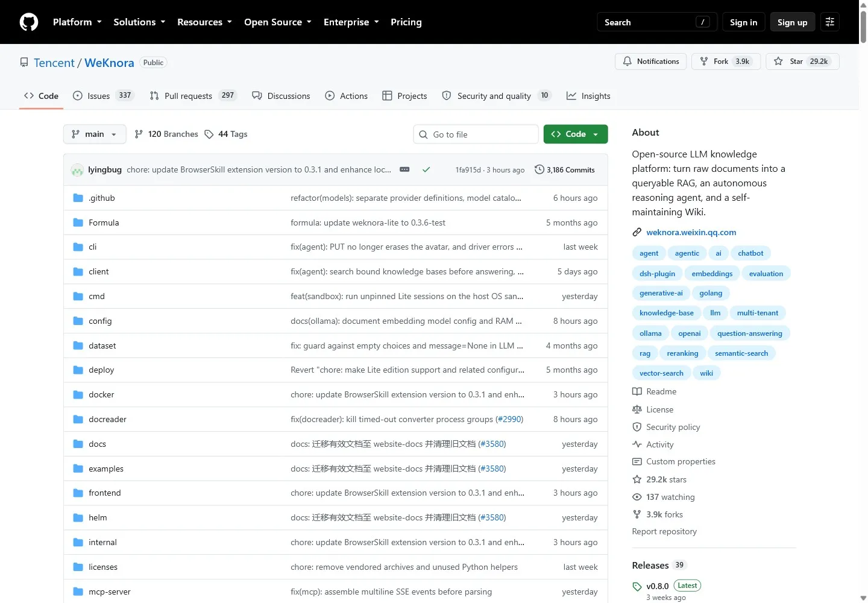Open the Discussions tab

click(x=281, y=96)
